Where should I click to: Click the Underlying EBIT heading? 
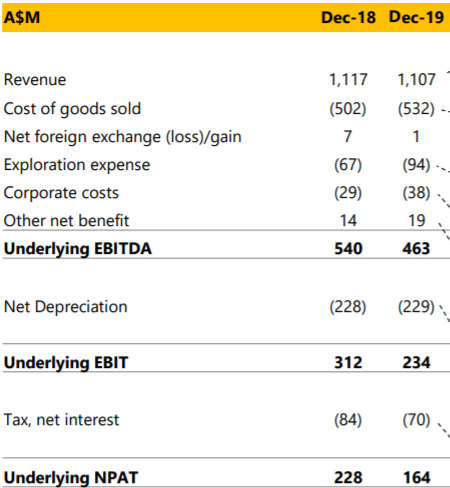(66, 363)
